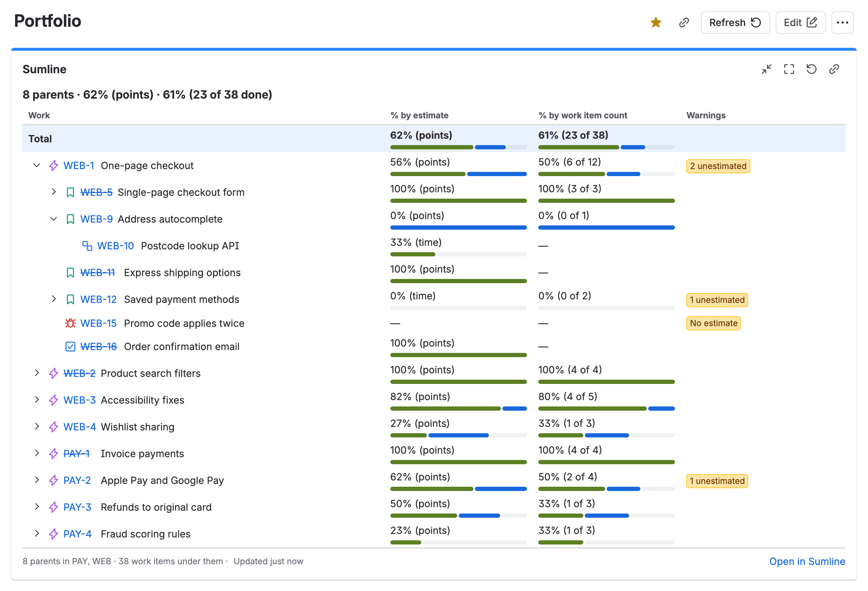The height and width of the screenshot is (591, 868).
Task: Click the '% by work item count' header
Action: 583,116
